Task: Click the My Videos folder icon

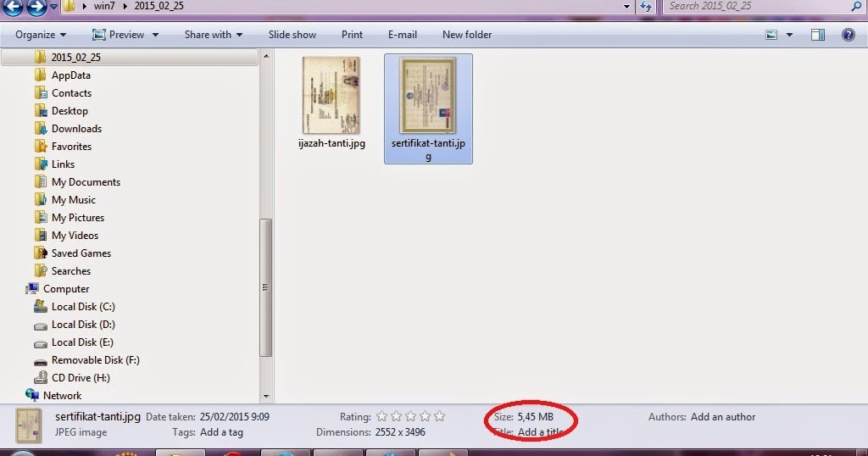Action: [x=41, y=235]
